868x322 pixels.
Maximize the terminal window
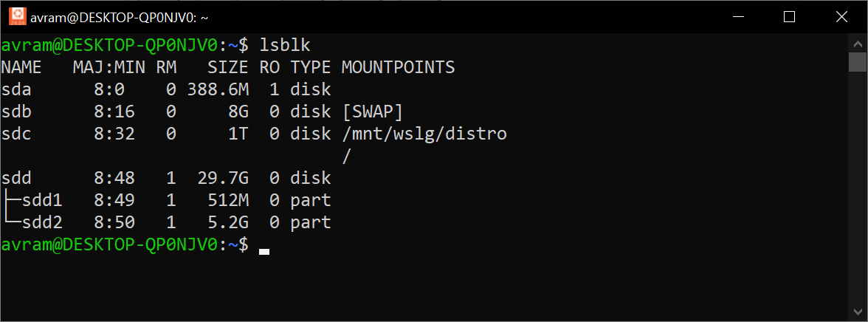(790, 17)
